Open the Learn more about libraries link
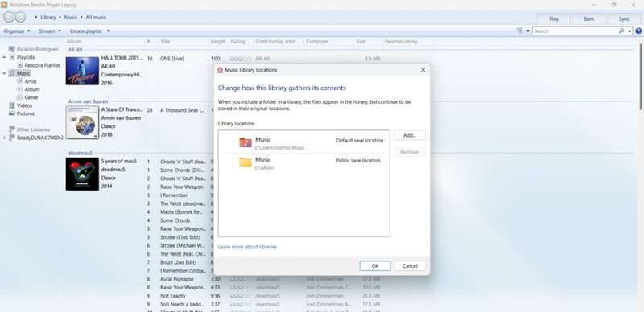644x312 pixels. click(x=247, y=247)
